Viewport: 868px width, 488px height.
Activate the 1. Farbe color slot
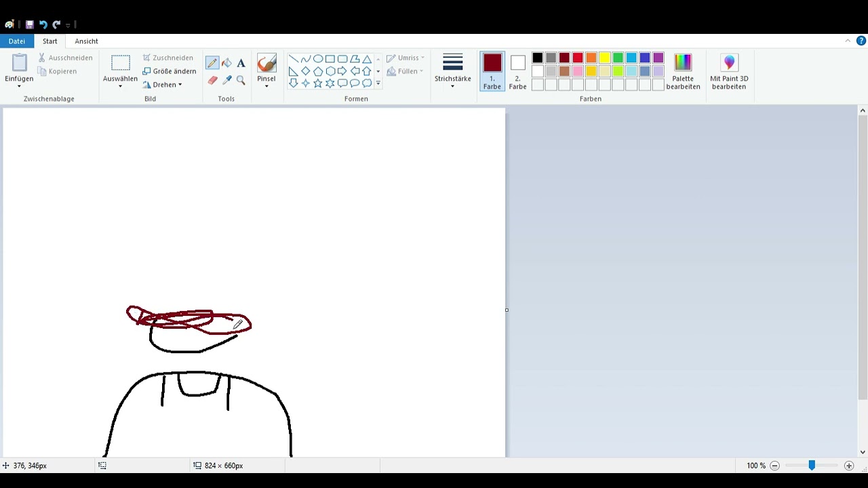coord(492,72)
